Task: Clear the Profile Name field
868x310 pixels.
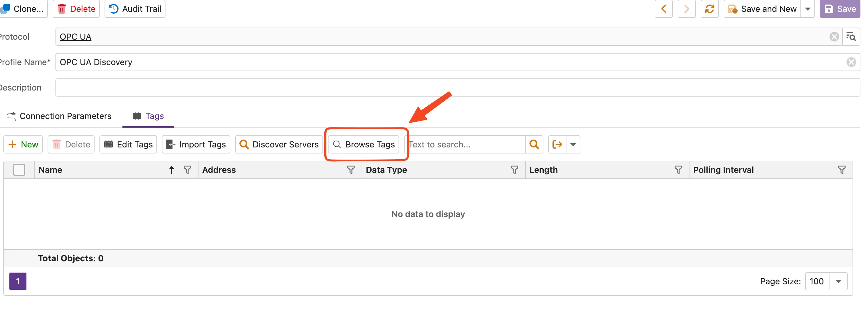Action: (x=852, y=62)
